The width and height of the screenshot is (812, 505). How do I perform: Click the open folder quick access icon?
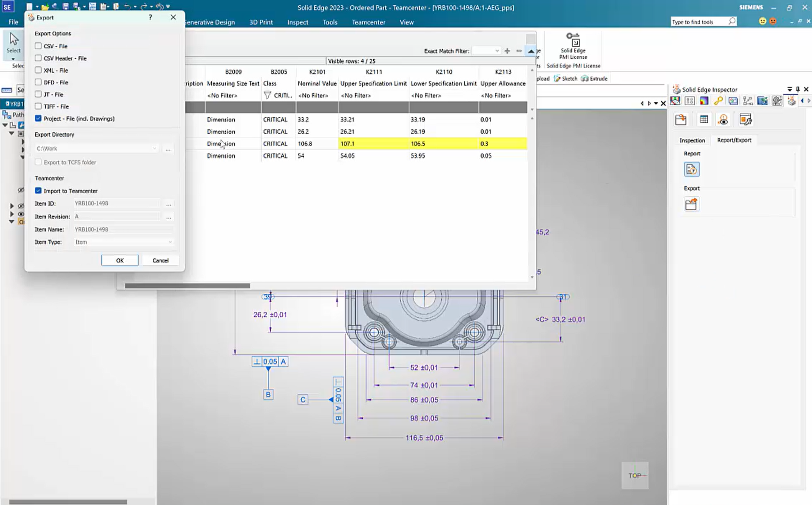tap(45, 6)
